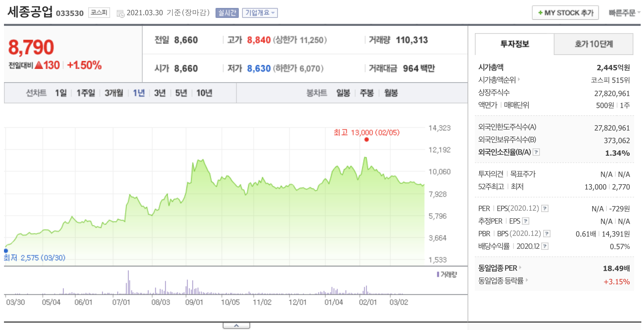
Task: Click the +3.15% sector change value
Action: [x=616, y=282]
